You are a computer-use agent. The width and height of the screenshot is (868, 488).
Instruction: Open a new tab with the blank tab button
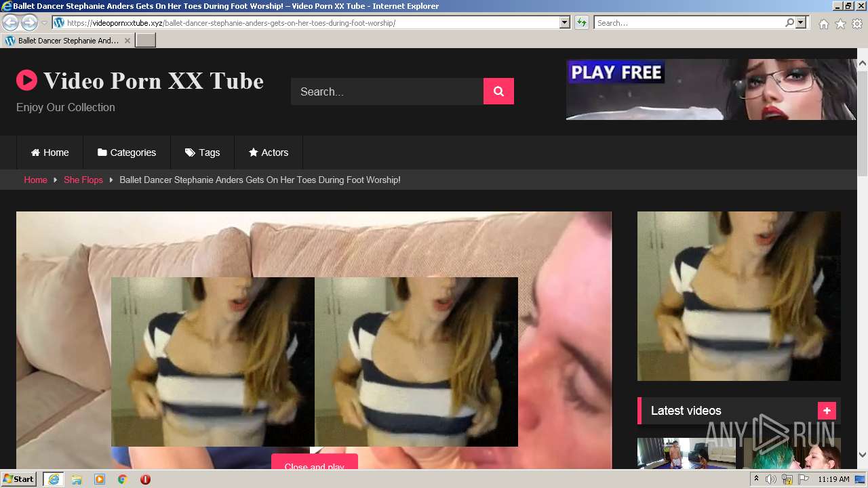(x=146, y=41)
